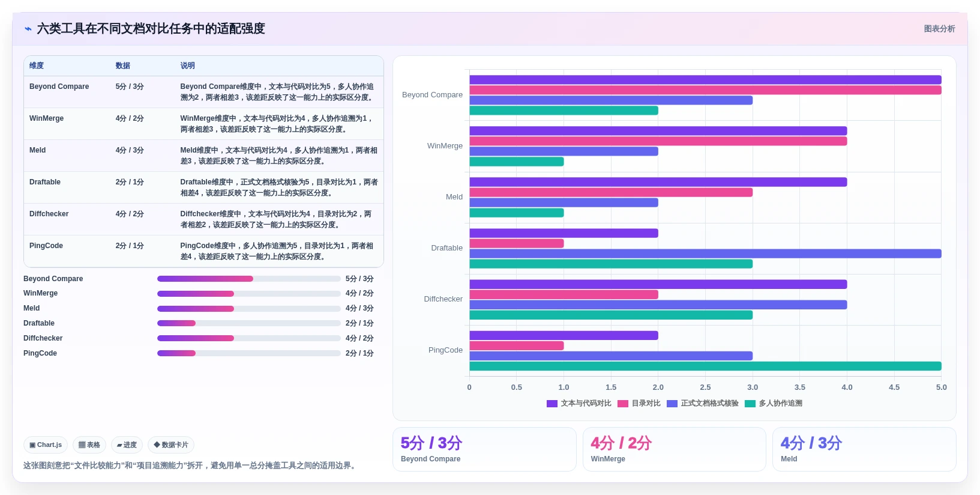980x495 pixels.
Task: Click the Chart.js tag chip
Action: (46, 445)
